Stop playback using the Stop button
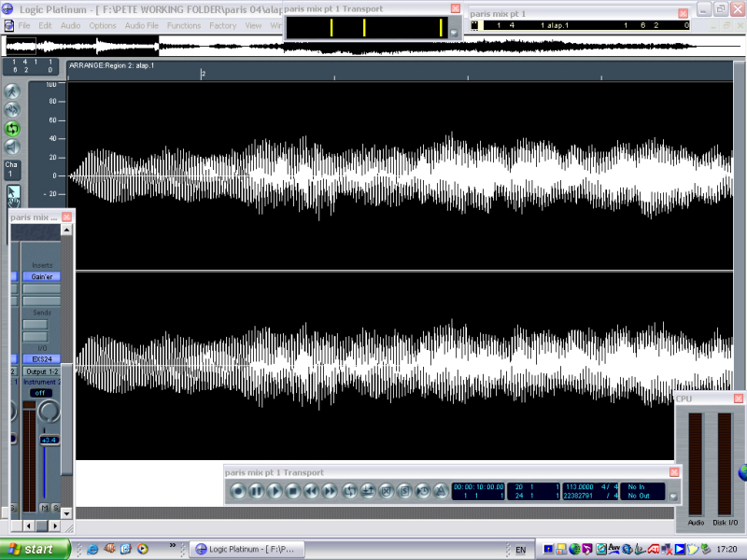Viewport: 747px width, 560px height. click(292, 491)
